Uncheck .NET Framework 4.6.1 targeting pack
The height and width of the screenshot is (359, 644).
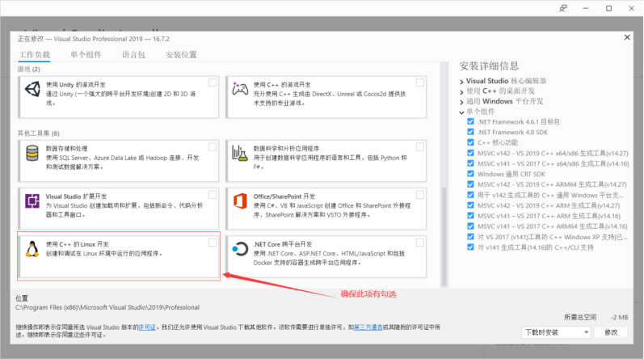[471, 121]
